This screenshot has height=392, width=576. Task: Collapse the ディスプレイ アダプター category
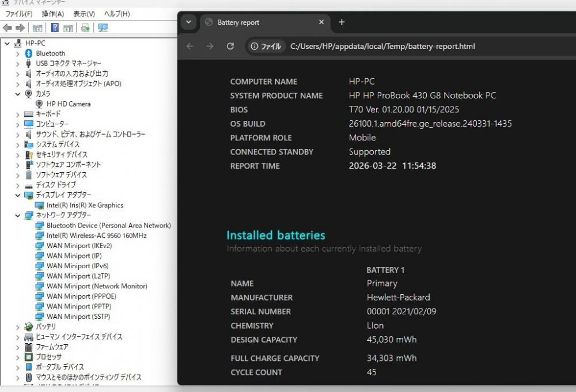click(17, 195)
